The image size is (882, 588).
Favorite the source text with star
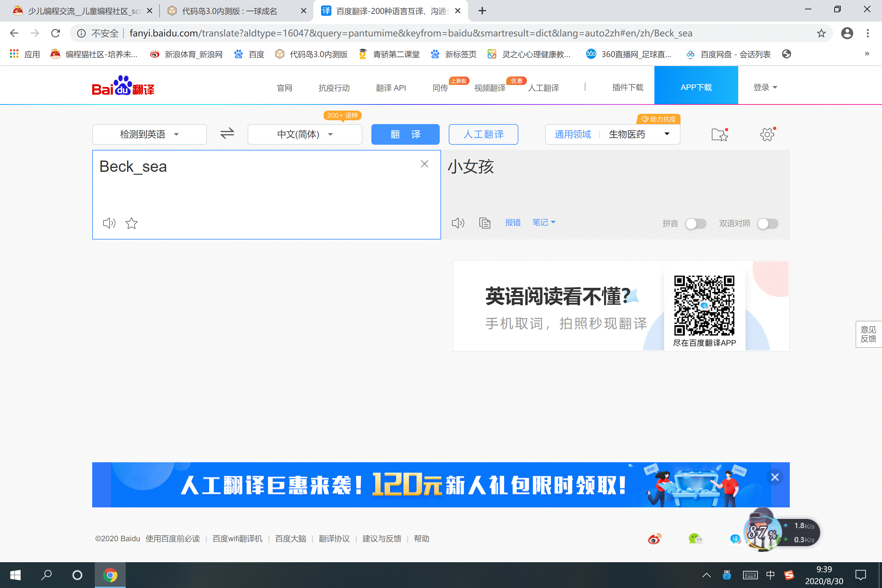(131, 223)
